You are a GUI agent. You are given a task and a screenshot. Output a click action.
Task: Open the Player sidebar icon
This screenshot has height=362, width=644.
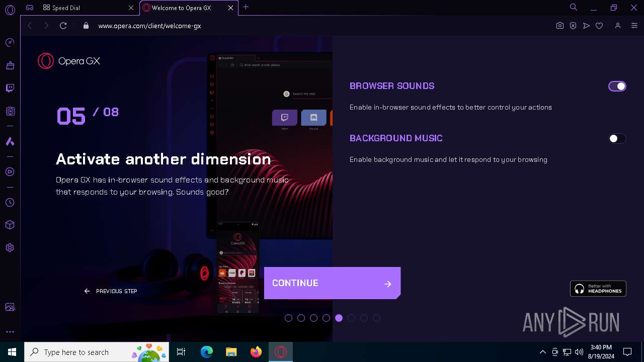(x=10, y=172)
